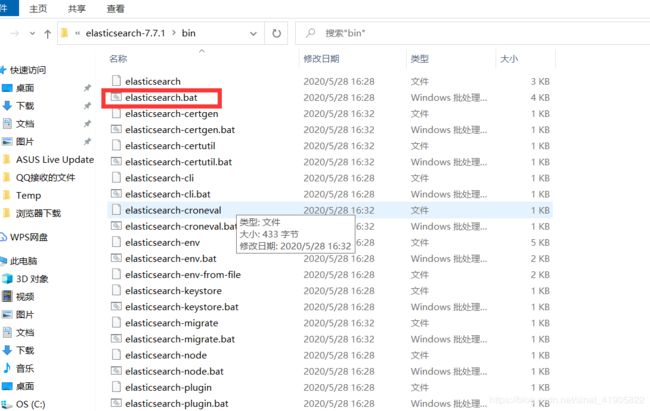
Task: Sort by 名称 column header
Action: coord(118,59)
